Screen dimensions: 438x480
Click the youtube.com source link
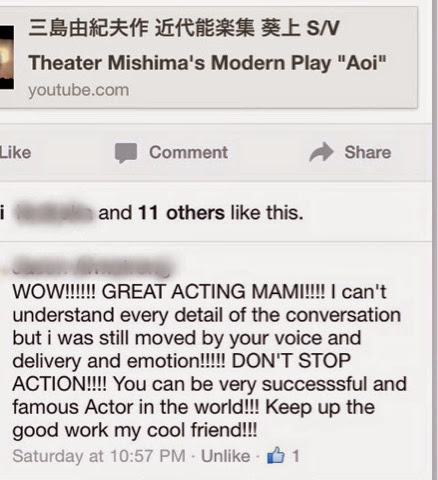(79, 90)
